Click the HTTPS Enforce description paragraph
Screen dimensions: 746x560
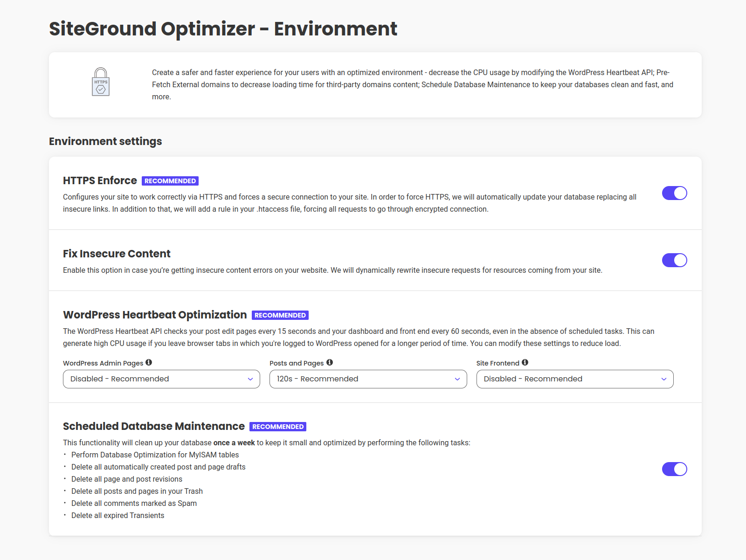350,203
